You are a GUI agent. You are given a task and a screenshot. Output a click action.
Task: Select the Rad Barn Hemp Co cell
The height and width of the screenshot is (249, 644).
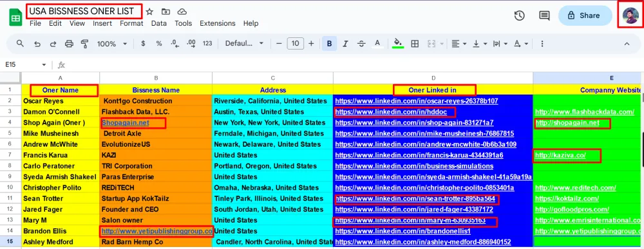(156, 242)
